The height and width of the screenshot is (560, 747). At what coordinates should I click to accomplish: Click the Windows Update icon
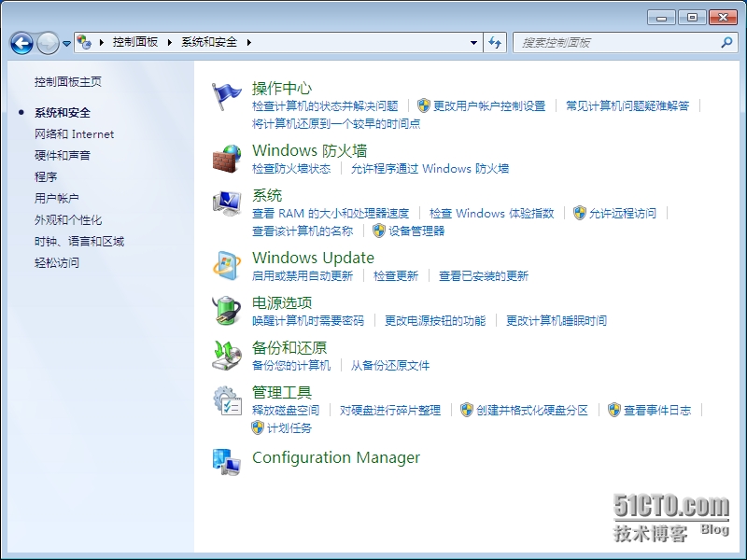point(227,266)
